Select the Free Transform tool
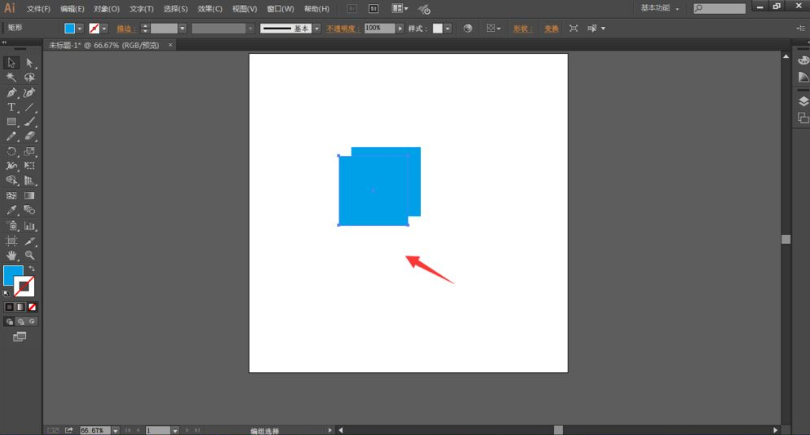 pyautogui.click(x=29, y=166)
